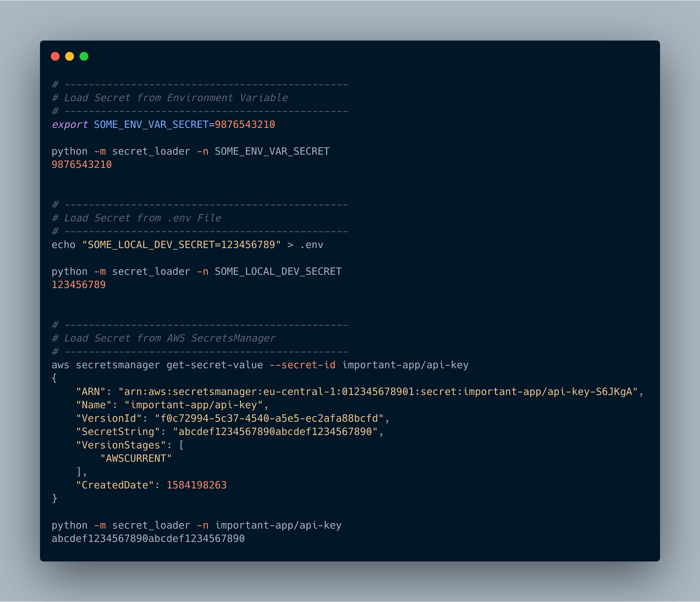Click the export keyword
Image resolution: width=700 pixels, height=602 pixels.
tap(70, 125)
